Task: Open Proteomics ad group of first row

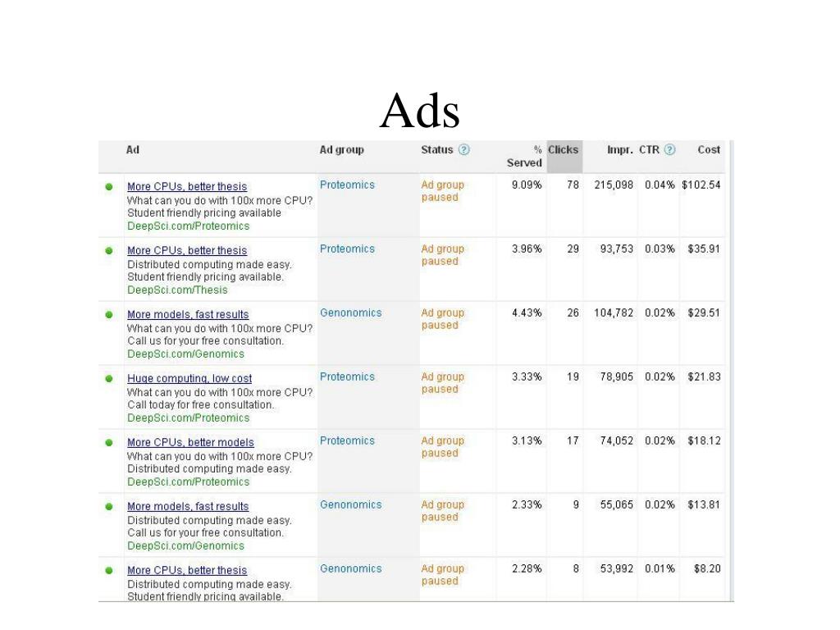Action: click(347, 185)
